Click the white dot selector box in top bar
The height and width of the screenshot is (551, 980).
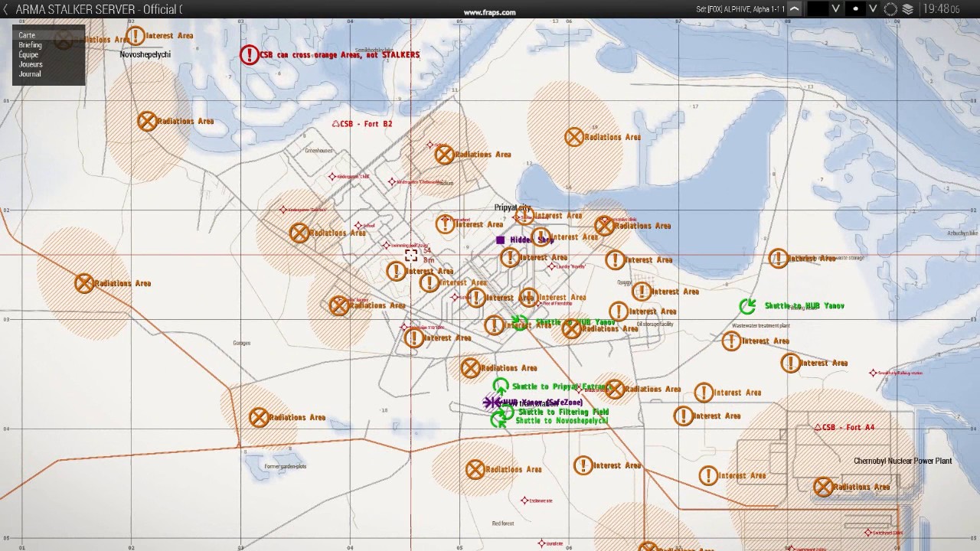[855, 9]
